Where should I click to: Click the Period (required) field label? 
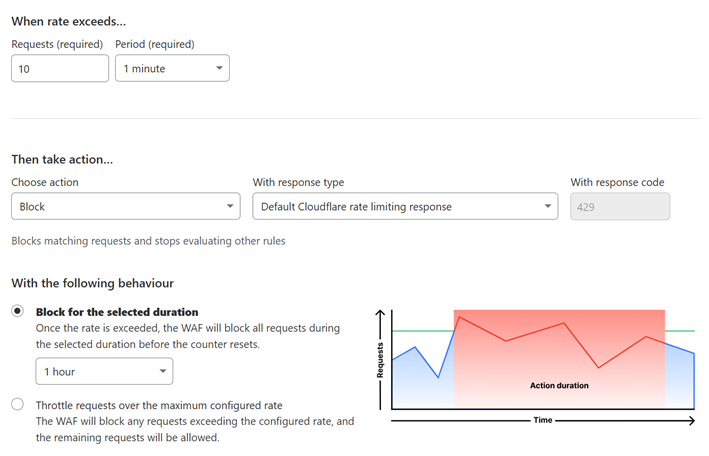click(155, 44)
